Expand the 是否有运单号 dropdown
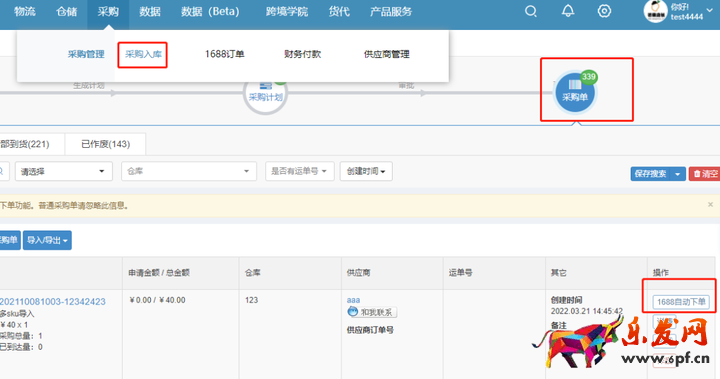 point(299,171)
